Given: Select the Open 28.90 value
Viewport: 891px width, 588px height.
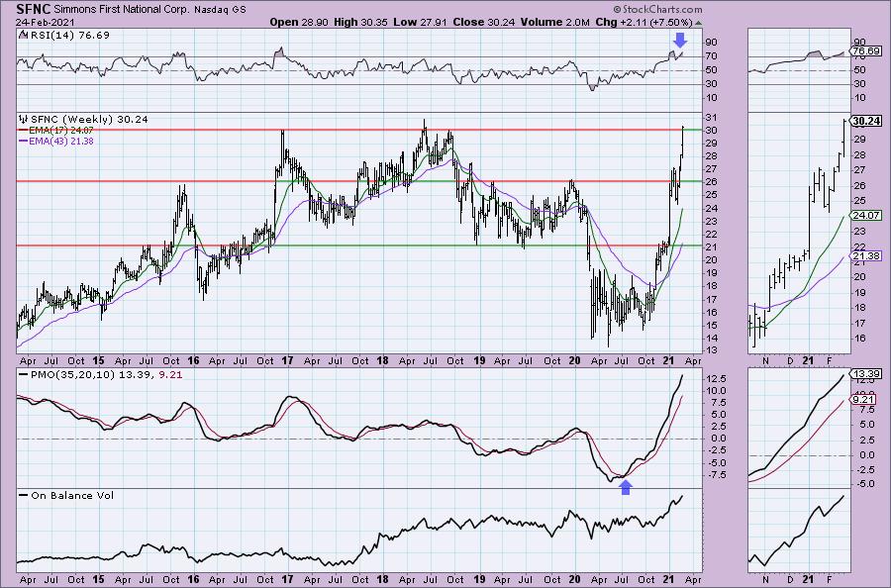Looking at the screenshot, I should 297,22.
